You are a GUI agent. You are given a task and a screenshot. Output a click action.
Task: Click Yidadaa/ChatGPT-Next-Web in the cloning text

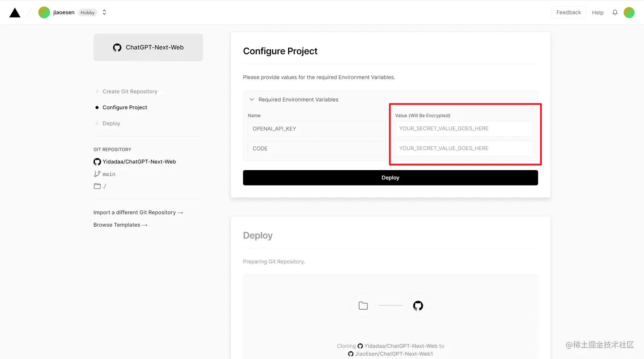(x=401, y=346)
